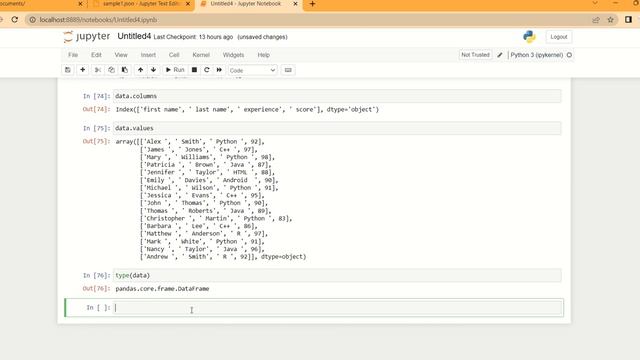
Task: Click the 'Christopher' row in array output
Action: tap(216, 218)
